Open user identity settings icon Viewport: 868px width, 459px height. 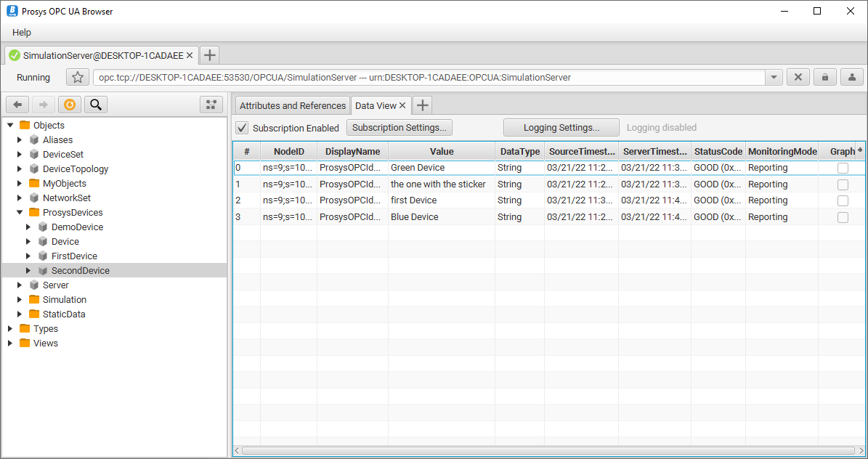click(x=851, y=78)
